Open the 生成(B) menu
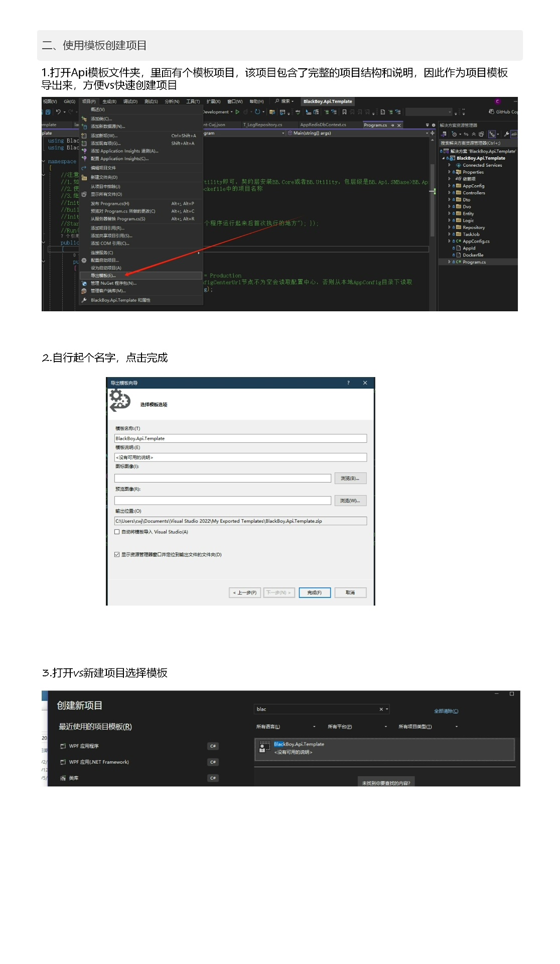Screen dimensions: 560x964 (x=109, y=101)
